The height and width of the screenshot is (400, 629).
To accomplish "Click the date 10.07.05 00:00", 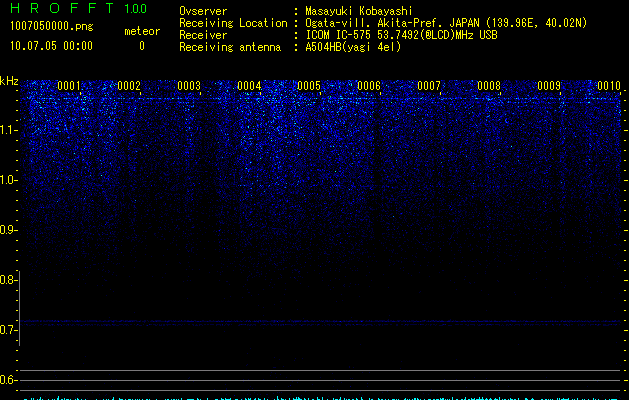I will pos(51,46).
